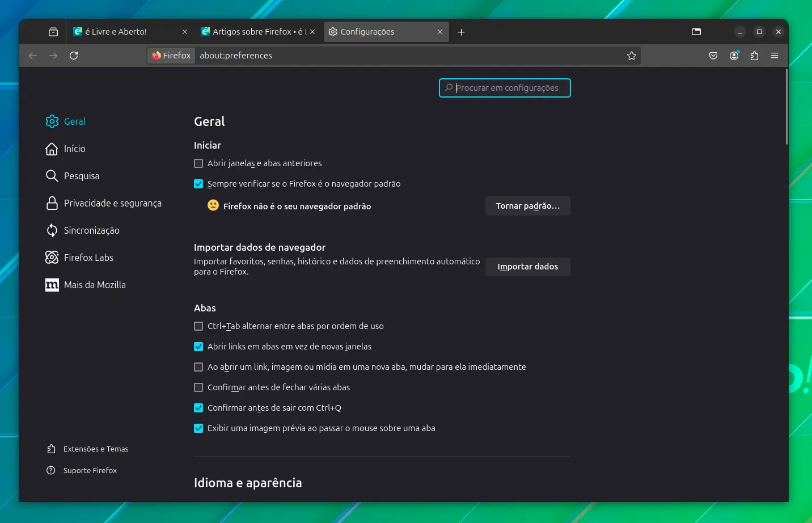Open the 'Suporte Firefox' link
This screenshot has width=812, height=523.
[90, 470]
